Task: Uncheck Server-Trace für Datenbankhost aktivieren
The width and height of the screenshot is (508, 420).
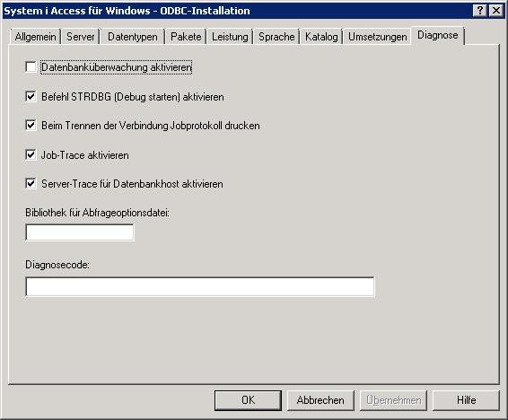Action: tap(31, 184)
